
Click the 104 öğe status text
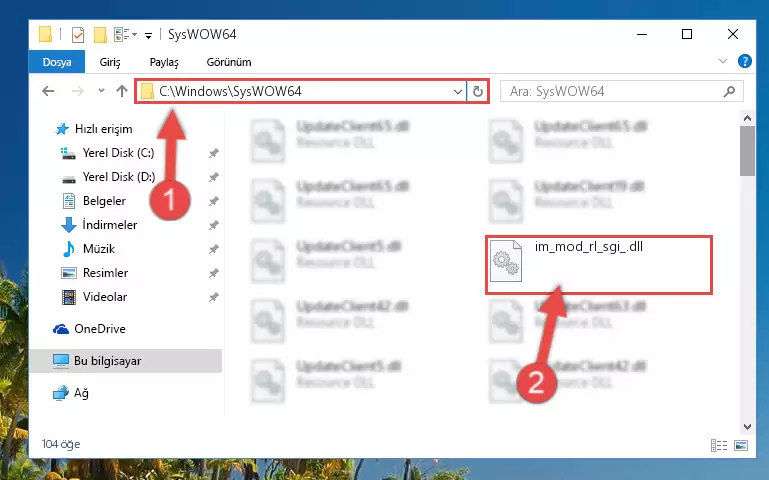click(61, 444)
